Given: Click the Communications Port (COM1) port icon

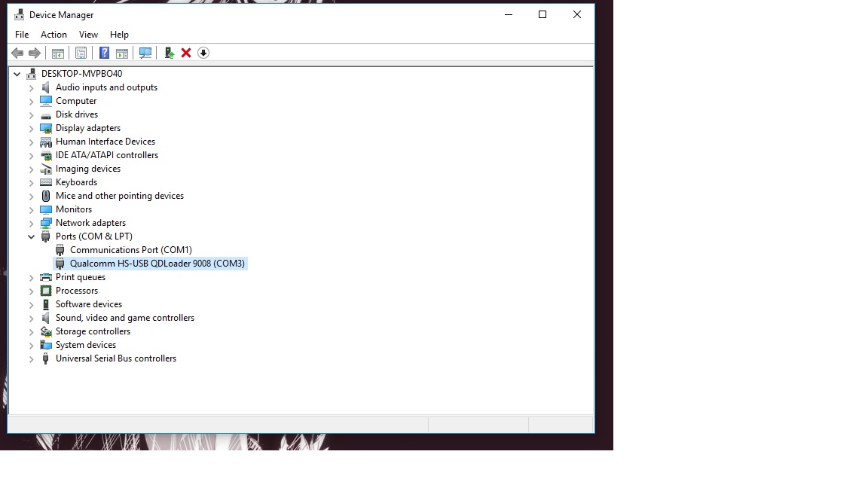Looking at the screenshot, I should point(60,251).
